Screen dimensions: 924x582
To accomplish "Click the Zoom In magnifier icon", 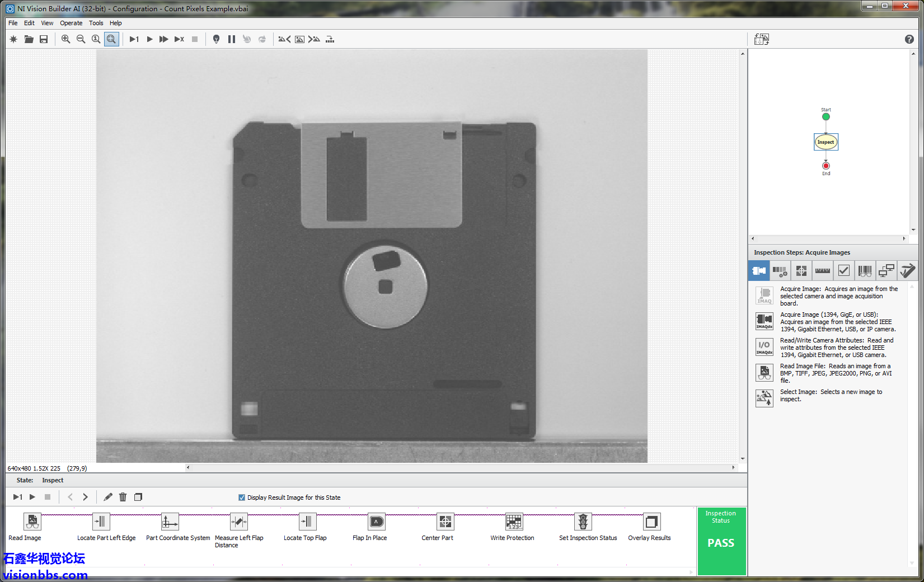I will pos(65,39).
